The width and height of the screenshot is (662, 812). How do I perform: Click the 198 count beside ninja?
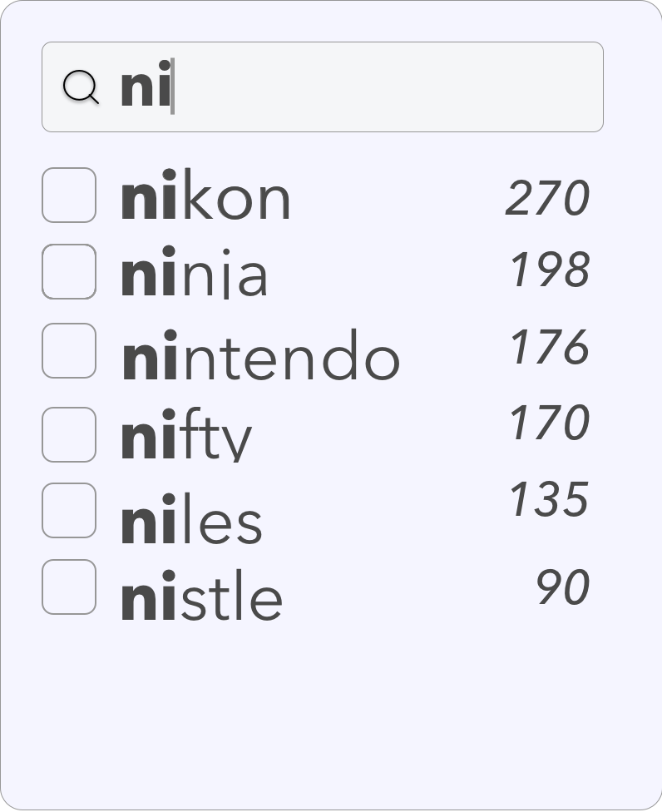click(549, 271)
